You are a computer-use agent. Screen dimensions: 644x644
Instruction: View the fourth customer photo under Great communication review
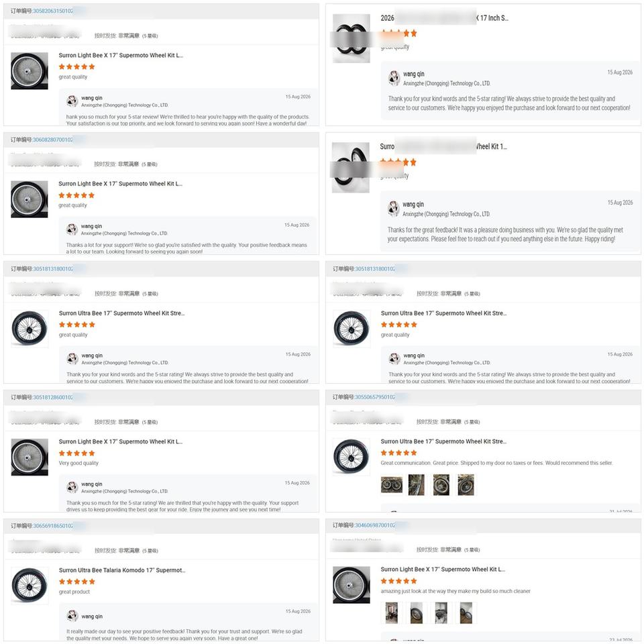point(466,484)
